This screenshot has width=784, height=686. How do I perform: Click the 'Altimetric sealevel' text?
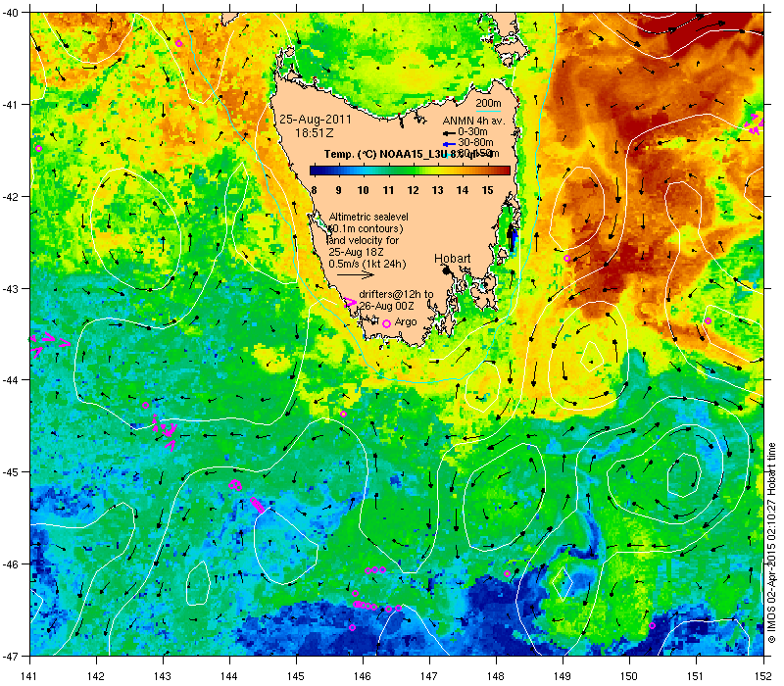(368, 217)
